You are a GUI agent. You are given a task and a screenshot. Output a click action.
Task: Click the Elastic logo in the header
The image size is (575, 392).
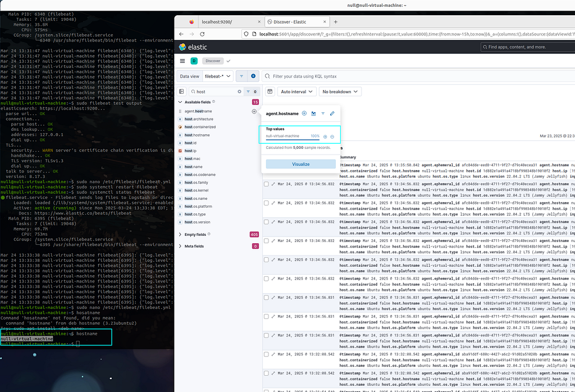(x=193, y=47)
